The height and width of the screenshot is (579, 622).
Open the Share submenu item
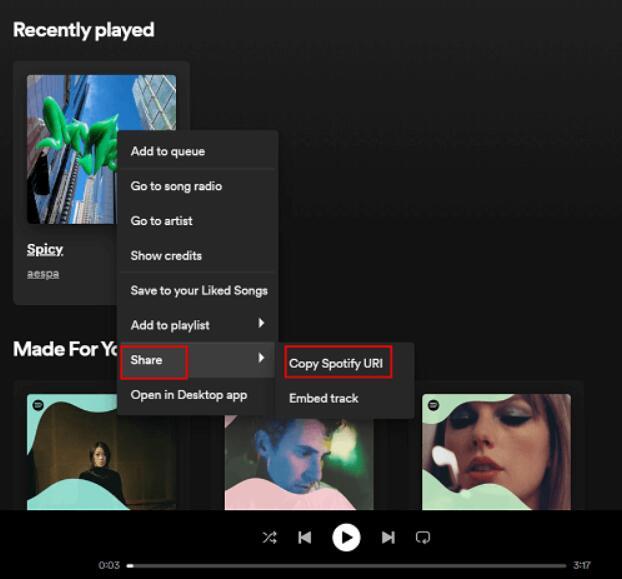[x=197, y=360]
